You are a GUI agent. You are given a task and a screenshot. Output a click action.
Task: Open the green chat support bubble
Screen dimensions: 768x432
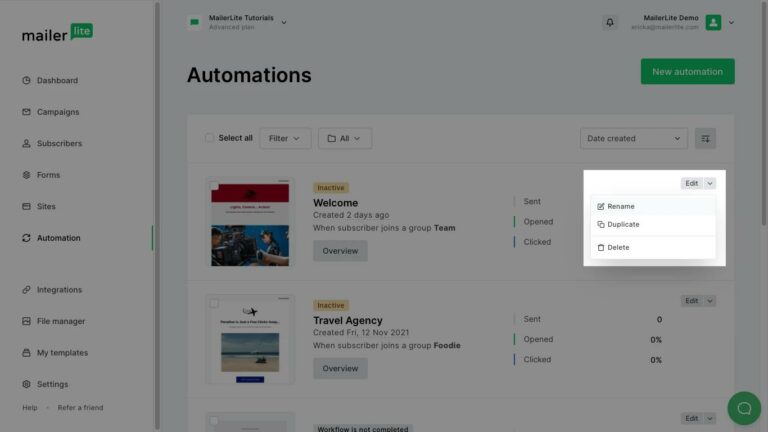click(x=743, y=408)
